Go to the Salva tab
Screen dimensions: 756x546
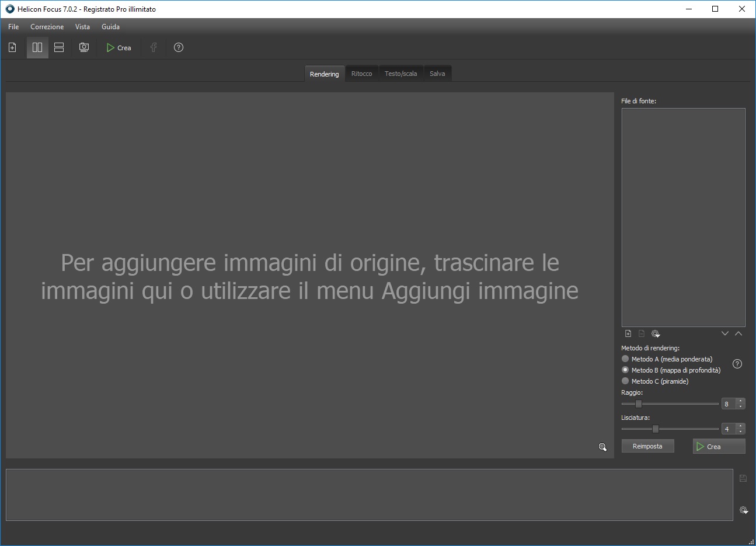click(x=437, y=74)
